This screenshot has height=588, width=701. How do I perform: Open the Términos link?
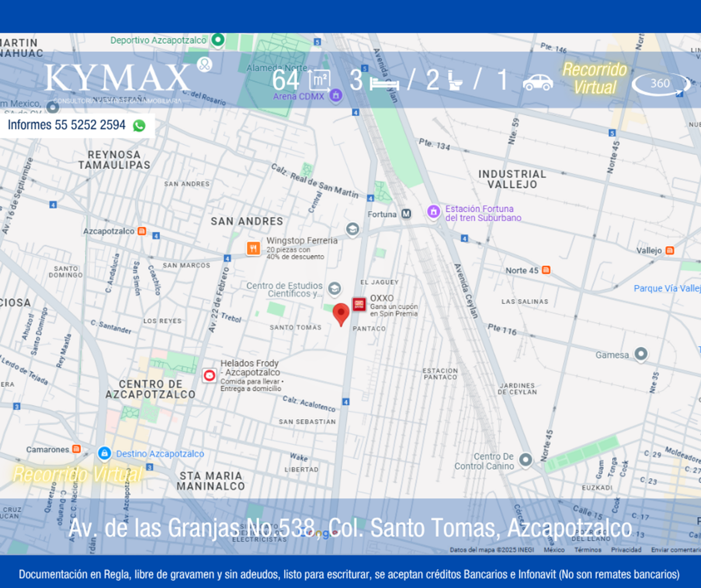[x=588, y=549]
